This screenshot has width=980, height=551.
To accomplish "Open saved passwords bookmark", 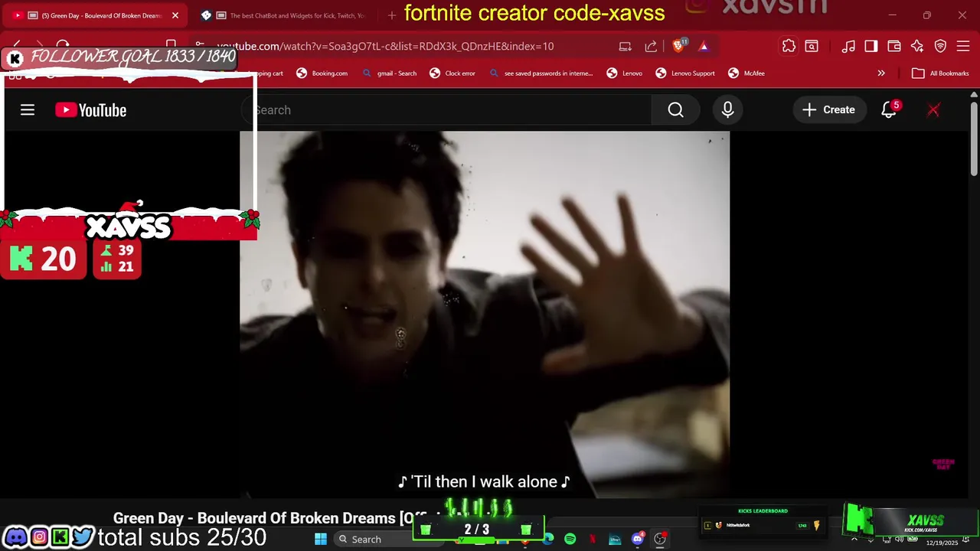I will click(x=541, y=73).
